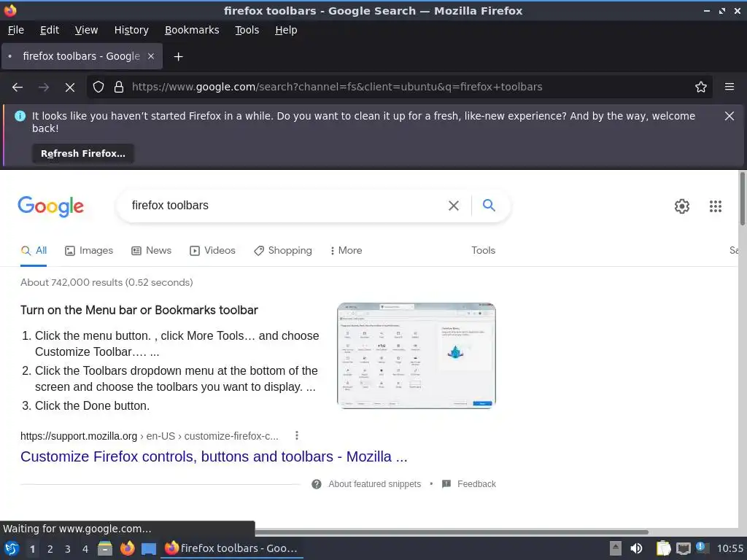The height and width of the screenshot is (560, 747).
Task: Close the firefox toolbars tab
Action: [150, 56]
